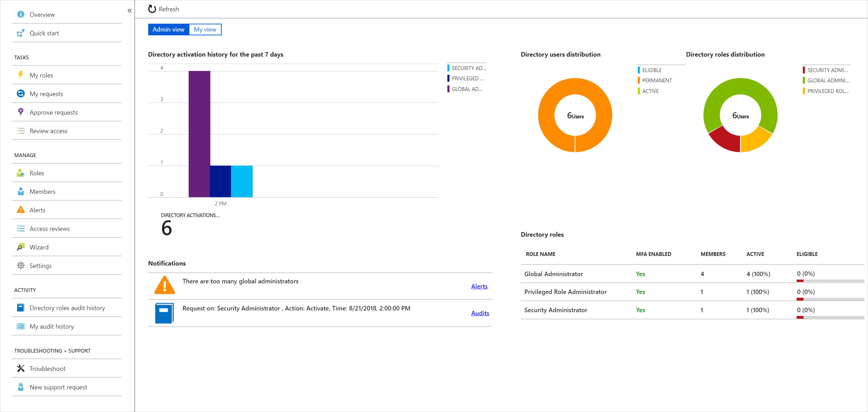
Task: Open Members in Manage section
Action: 42,191
